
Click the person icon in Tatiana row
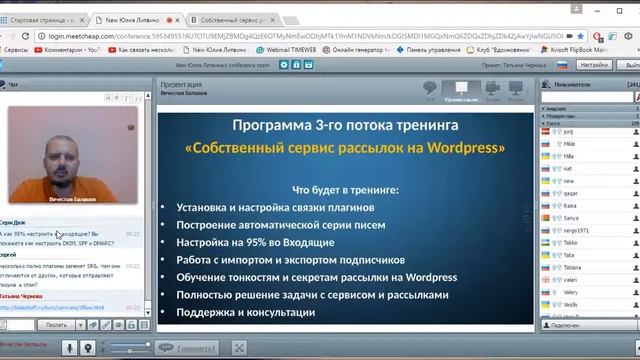[x=636, y=268]
